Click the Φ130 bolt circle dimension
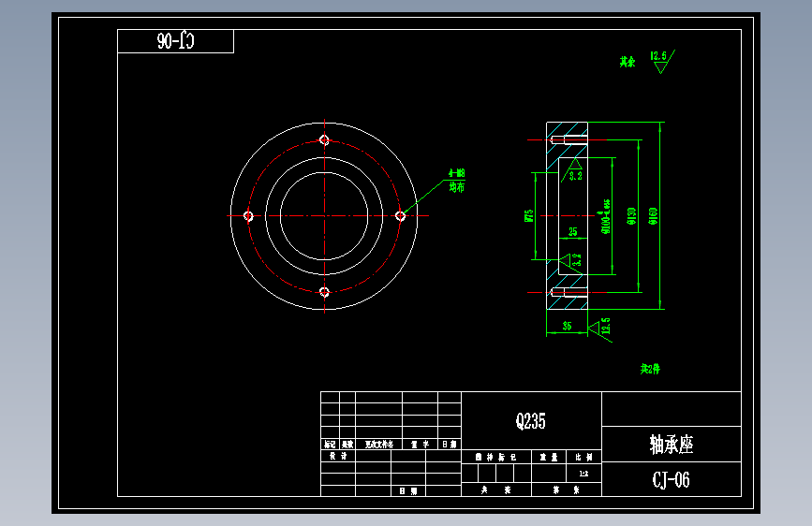Viewport: 812px width, 526px height. (631, 216)
